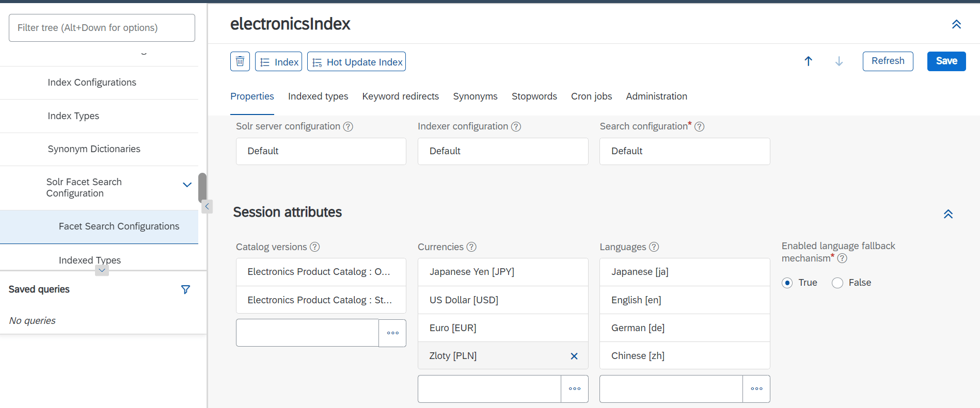980x408 pixels.
Task: Select Zloty [PLN] currency row
Action: click(503, 355)
